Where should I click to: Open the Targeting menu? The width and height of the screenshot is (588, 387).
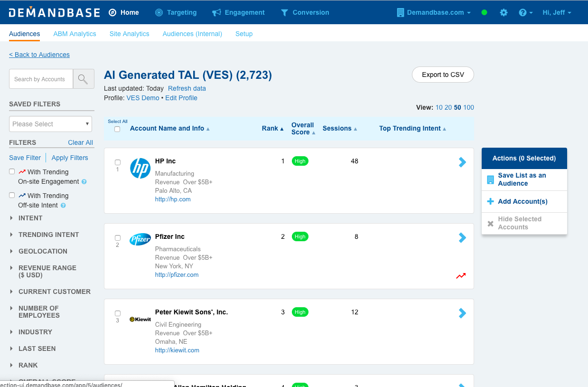[176, 12]
